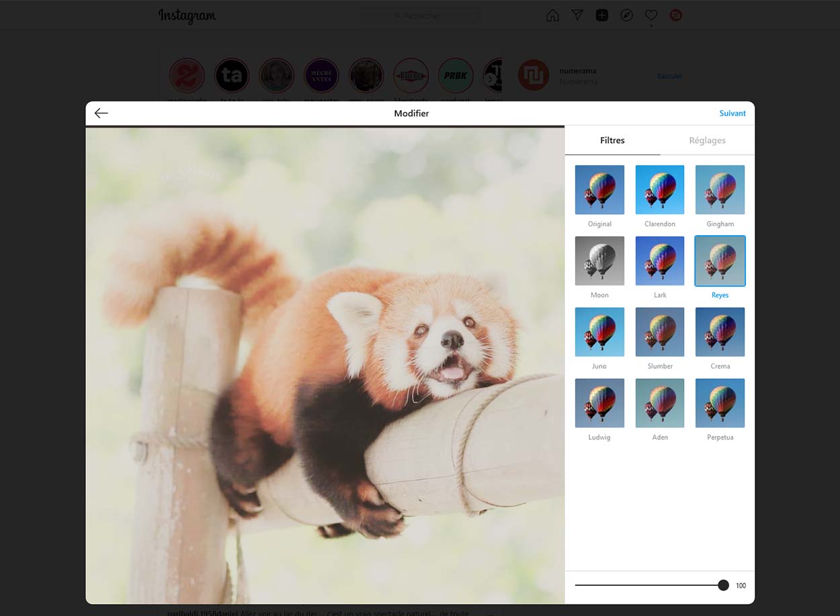Select the Perpetua filter thumbnail
The image size is (840, 616).
point(720,404)
